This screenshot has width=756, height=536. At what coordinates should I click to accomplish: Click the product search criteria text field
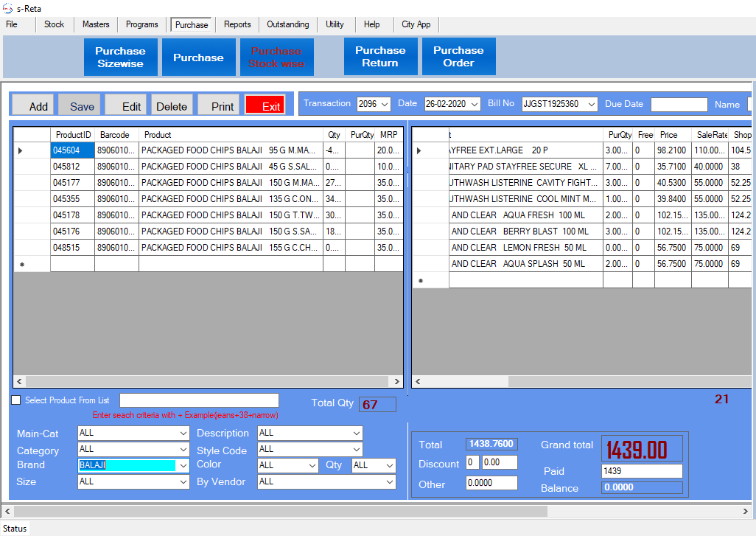(x=199, y=400)
